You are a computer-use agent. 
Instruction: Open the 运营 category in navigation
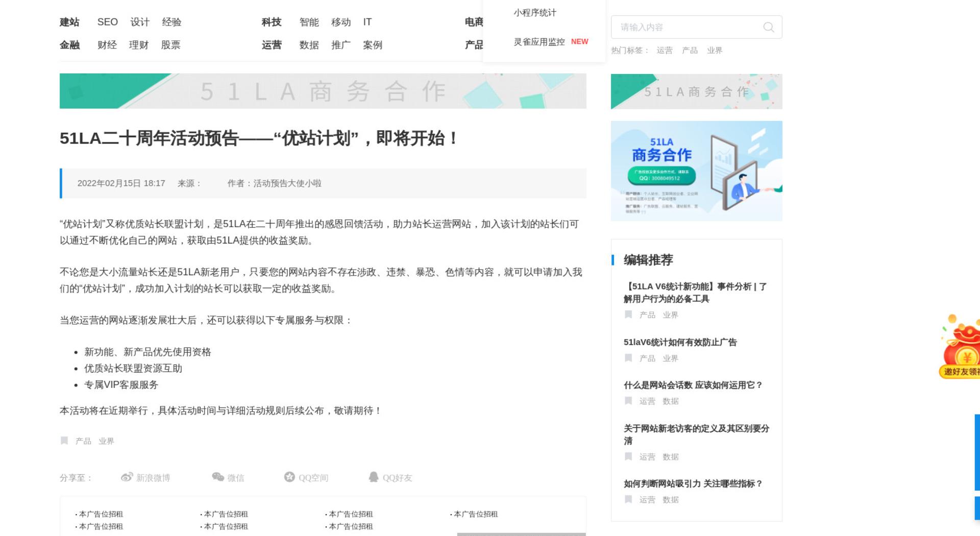click(x=272, y=45)
